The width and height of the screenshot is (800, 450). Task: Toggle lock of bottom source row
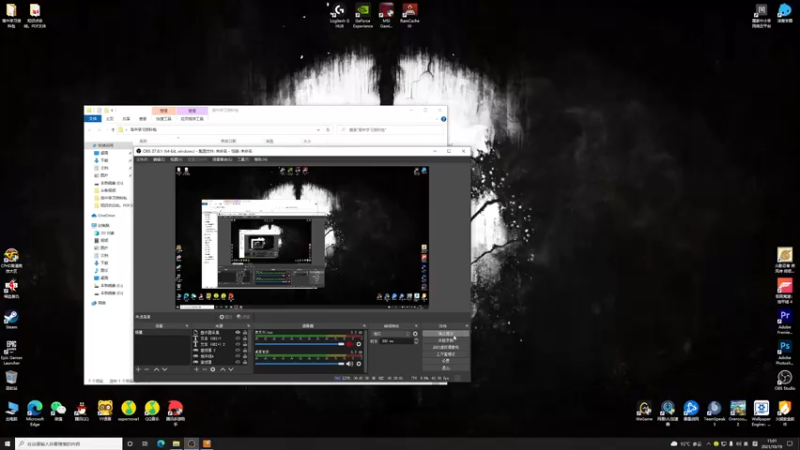click(245, 362)
